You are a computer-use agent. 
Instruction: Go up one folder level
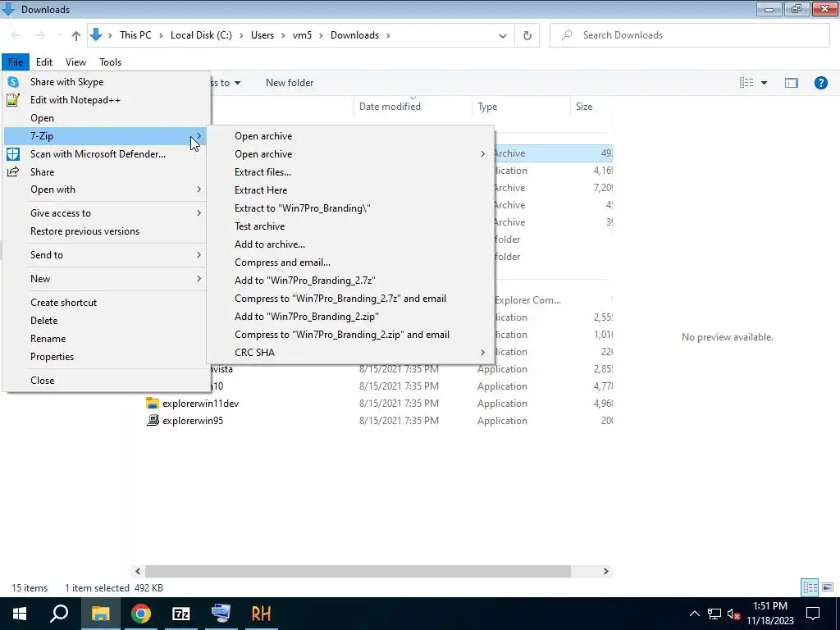click(x=76, y=35)
